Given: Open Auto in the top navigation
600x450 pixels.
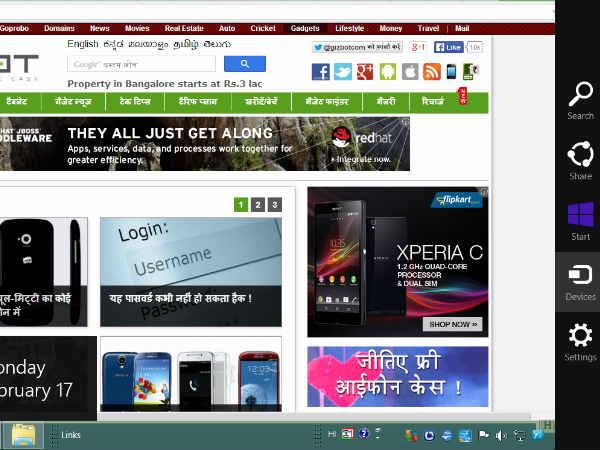Looking at the screenshot, I should click(x=227, y=28).
